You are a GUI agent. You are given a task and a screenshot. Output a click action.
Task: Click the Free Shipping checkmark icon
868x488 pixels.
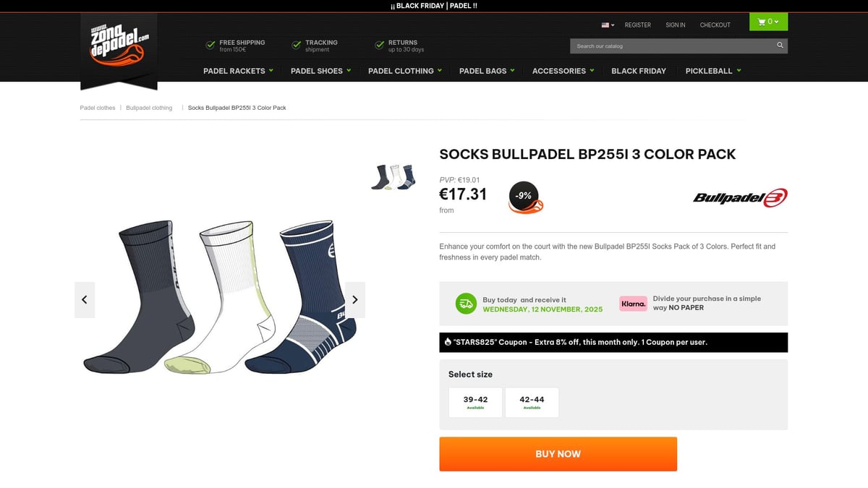click(x=209, y=45)
